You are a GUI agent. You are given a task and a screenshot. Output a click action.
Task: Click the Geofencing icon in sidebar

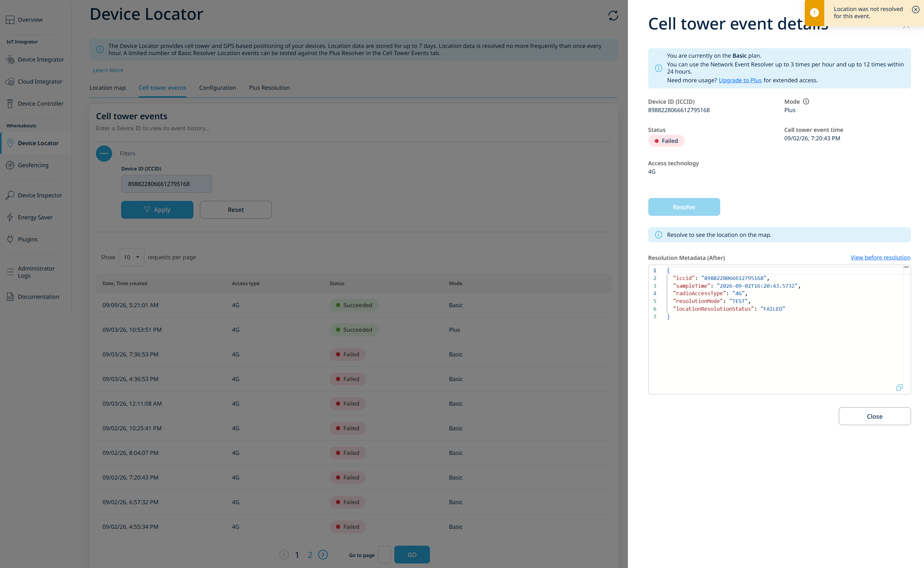tap(10, 165)
